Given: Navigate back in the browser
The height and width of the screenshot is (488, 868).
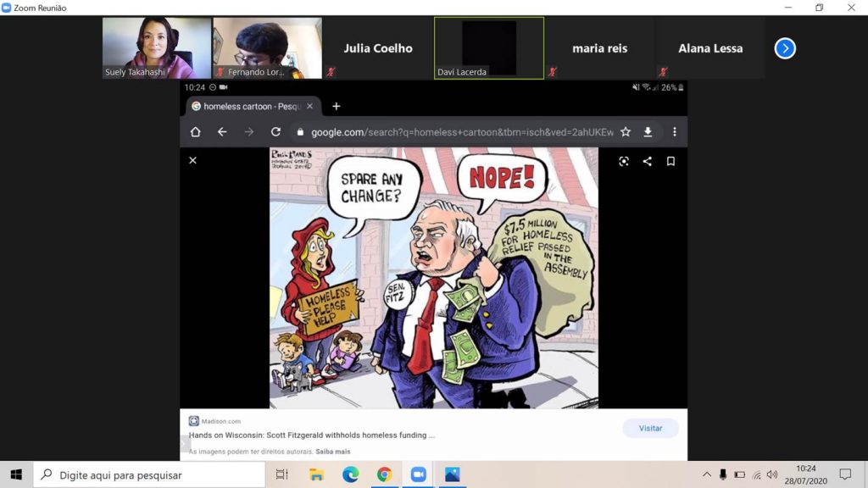Looking at the screenshot, I should 222,131.
